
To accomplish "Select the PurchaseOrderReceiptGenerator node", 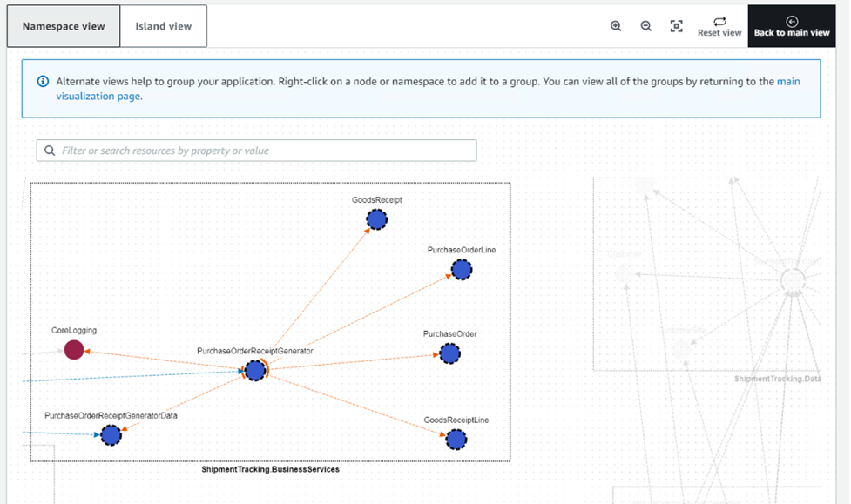I will (253, 370).
